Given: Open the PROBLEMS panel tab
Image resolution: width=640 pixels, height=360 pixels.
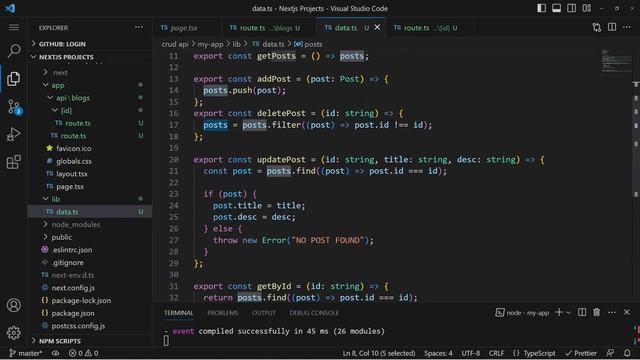Looking at the screenshot, I should click(222, 313).
